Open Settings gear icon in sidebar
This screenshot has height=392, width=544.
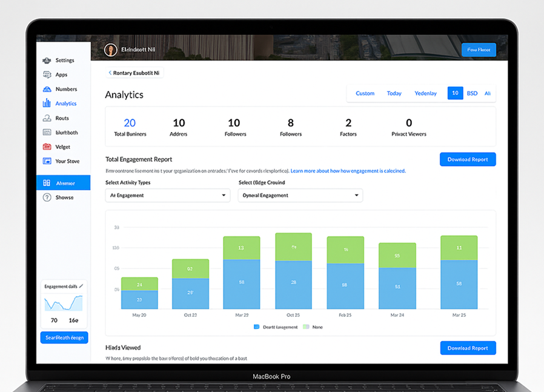coord(47,61)
